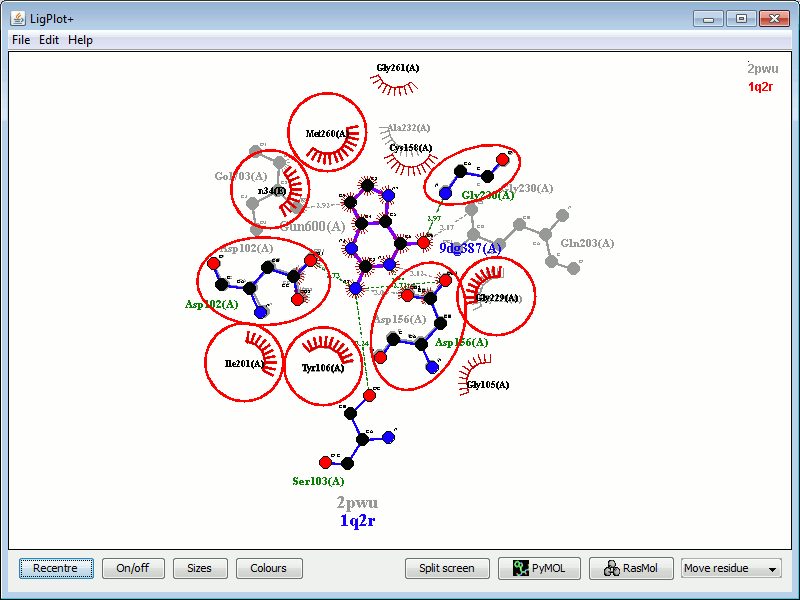The height and width of the screenshot is (600, 800).
Task: Click the PyMOL icon button
Action: 539,568
